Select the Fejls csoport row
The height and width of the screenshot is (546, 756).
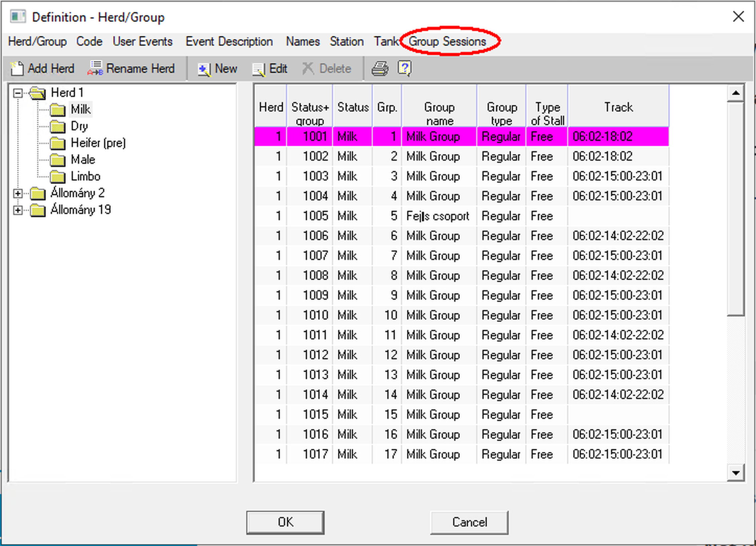point(438,216)
